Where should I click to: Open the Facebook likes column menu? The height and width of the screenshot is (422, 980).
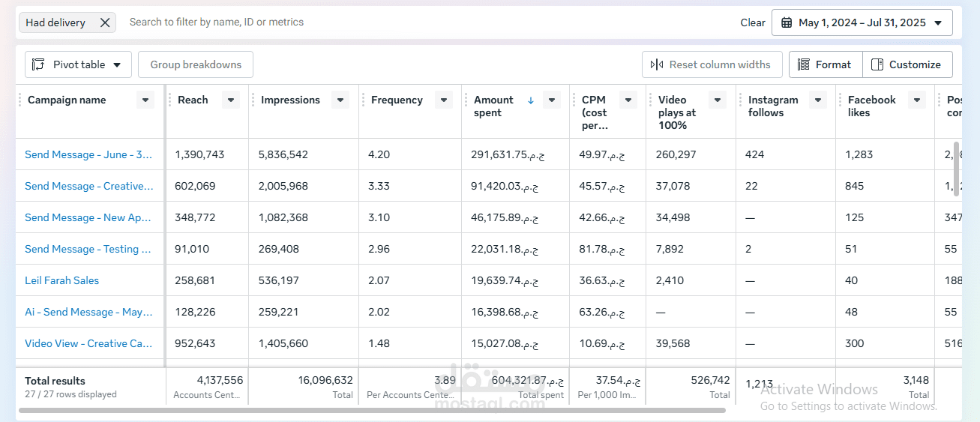pos(917,100)
